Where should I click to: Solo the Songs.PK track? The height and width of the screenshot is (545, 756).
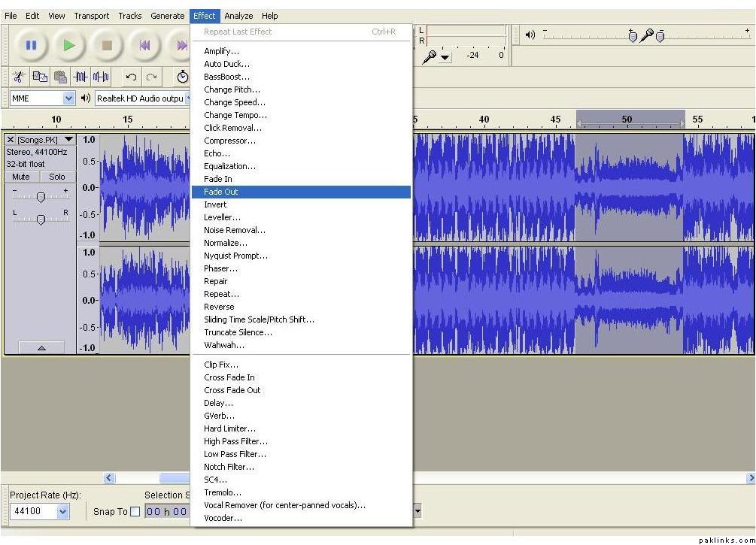click(57, 177)
